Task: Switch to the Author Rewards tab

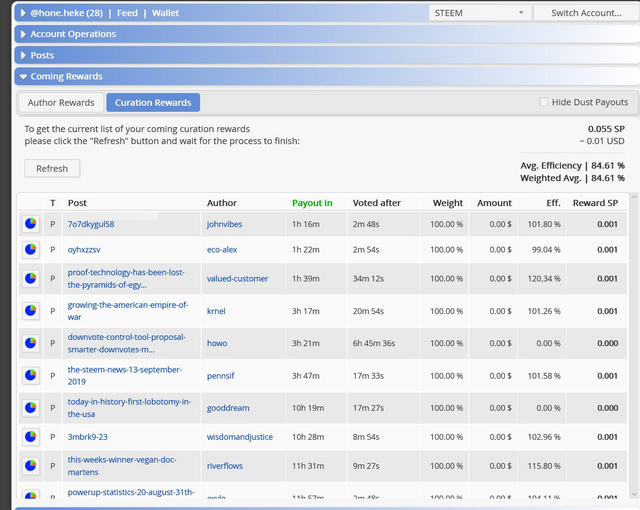Action: tap(61, 102)
